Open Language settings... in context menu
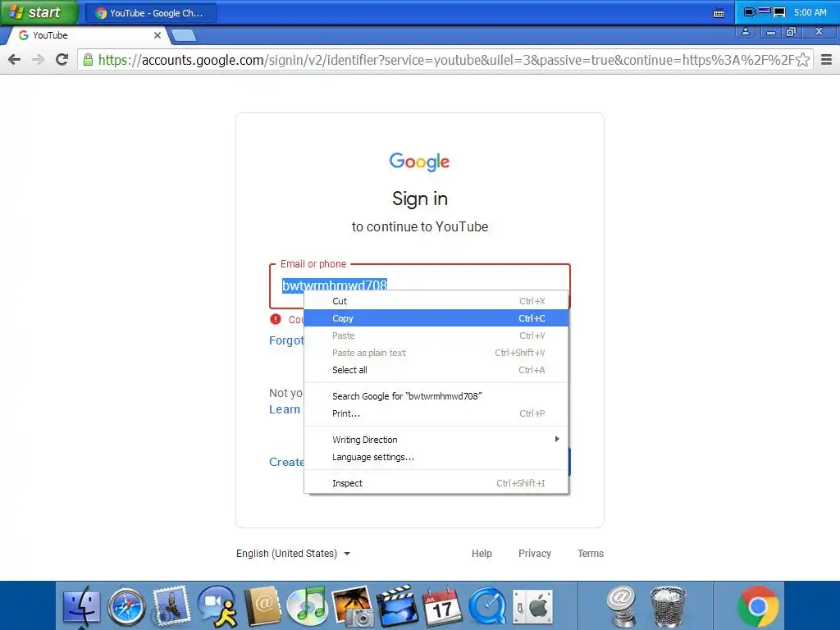Viewport: 840px width, 630px height. pyautogui.click(x=436, y=457)
